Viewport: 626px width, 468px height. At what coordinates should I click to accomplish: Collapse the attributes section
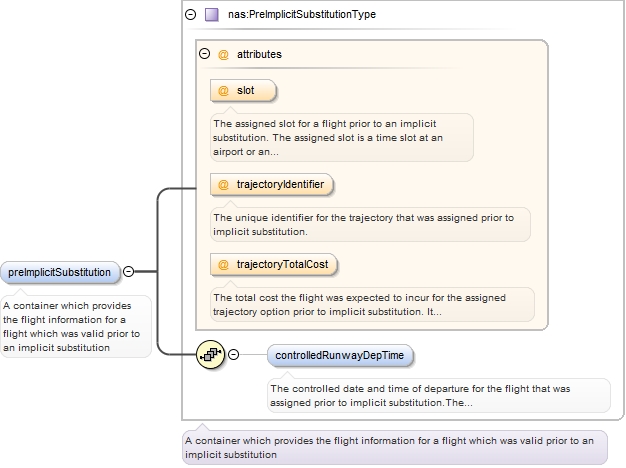[x=205, y=54]
